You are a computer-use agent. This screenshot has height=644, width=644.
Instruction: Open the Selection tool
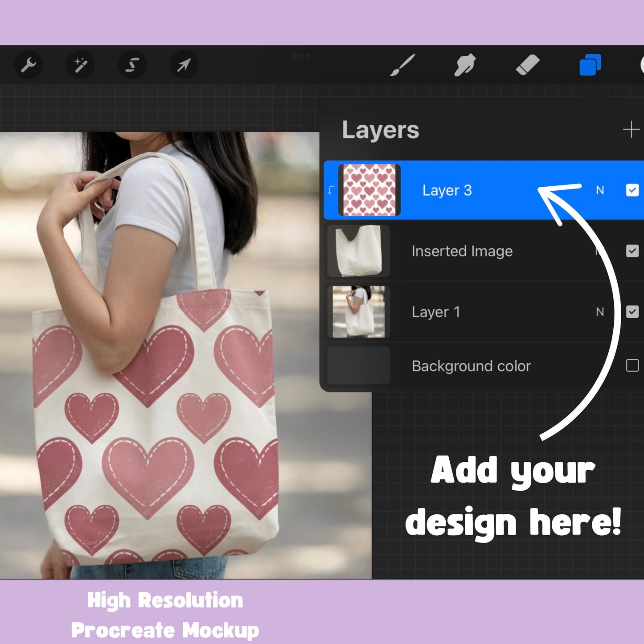pos(132,65)
